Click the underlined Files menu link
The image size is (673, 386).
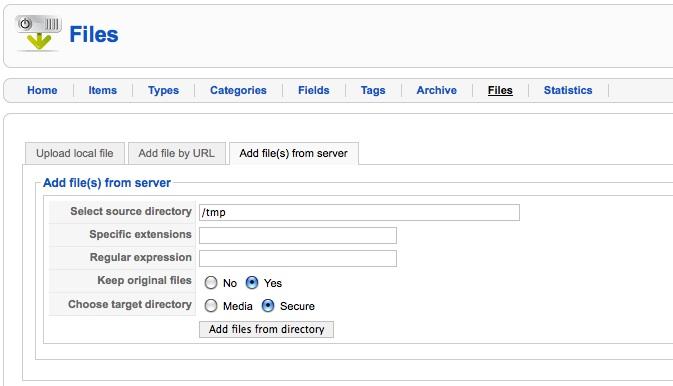coord(500,90)
